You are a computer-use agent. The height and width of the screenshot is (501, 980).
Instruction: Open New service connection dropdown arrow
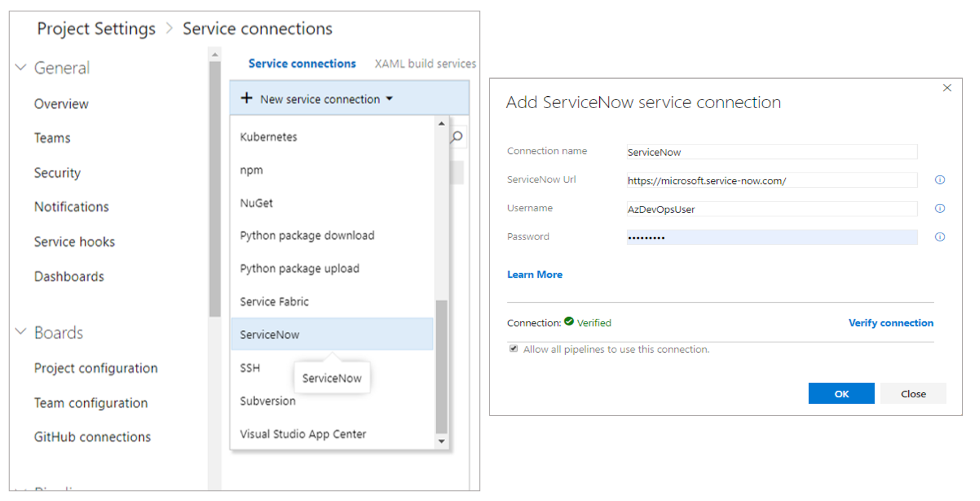pos(389,99)
